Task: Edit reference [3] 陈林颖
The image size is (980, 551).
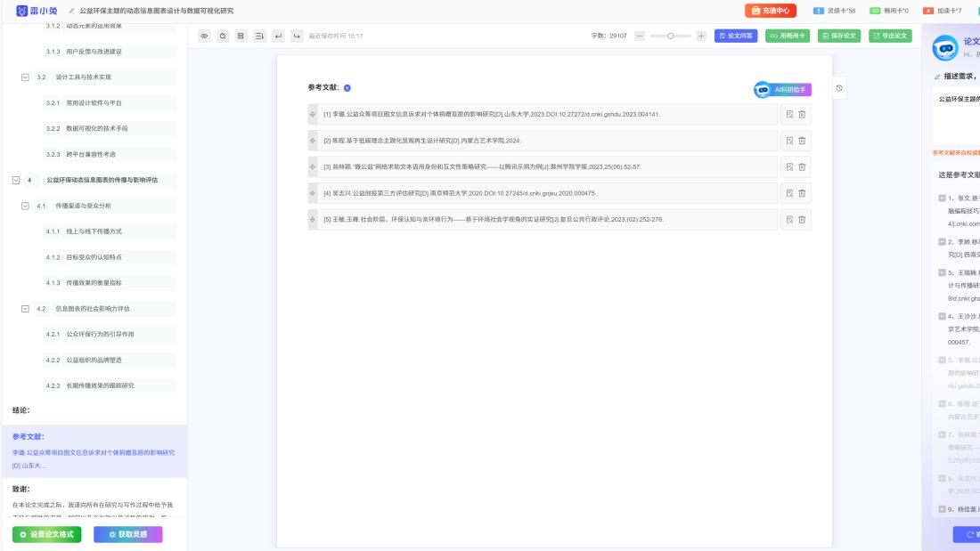Action: click(x=789, y=166)
